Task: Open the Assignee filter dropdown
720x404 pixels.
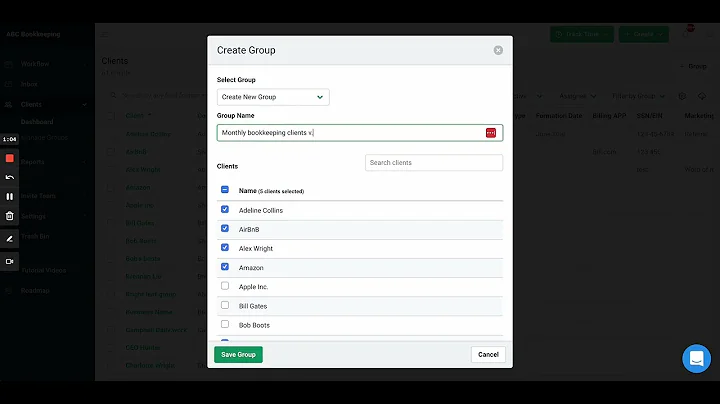Action: 578,96
